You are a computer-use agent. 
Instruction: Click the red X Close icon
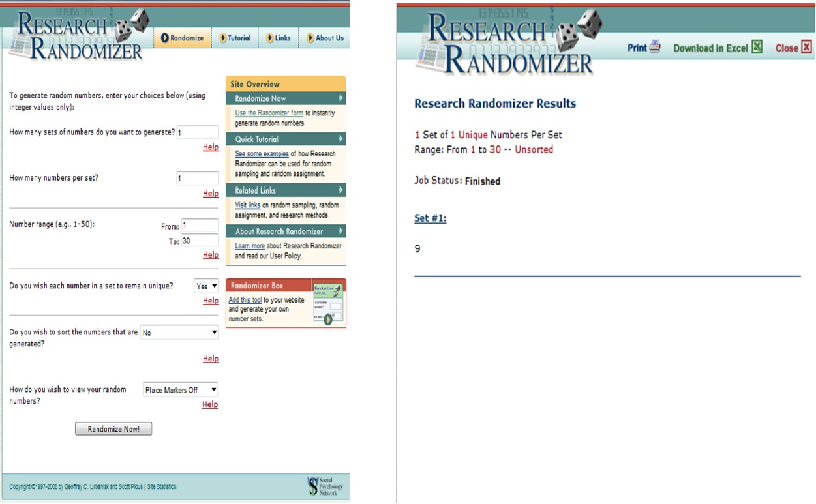[x=807, y=47]
